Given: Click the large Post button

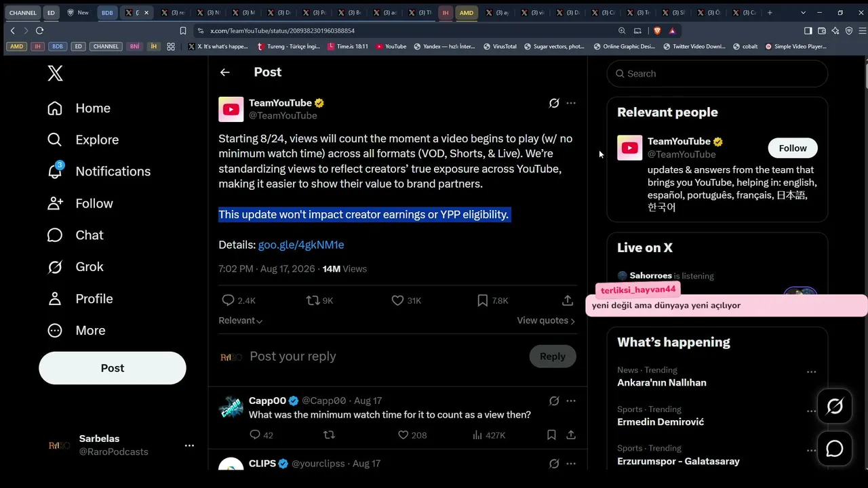Looking at the screenshot, I should [113, 368].
